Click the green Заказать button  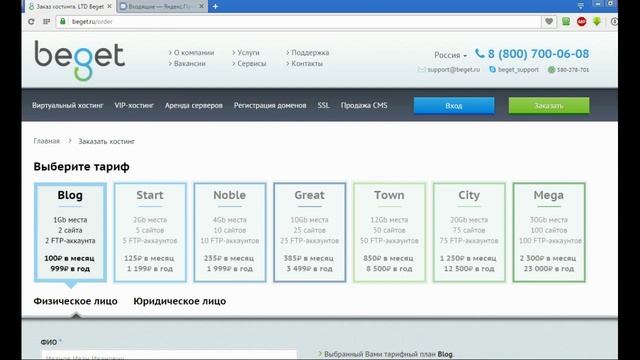549,106
